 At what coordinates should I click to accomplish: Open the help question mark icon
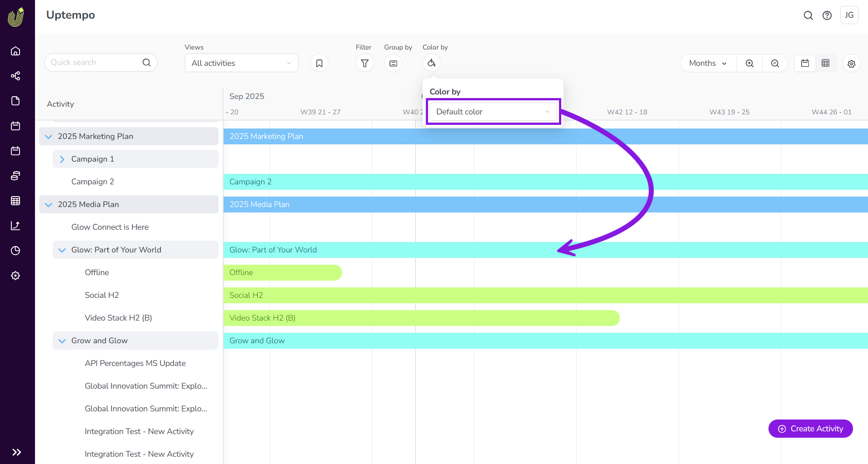pos(827,15)
